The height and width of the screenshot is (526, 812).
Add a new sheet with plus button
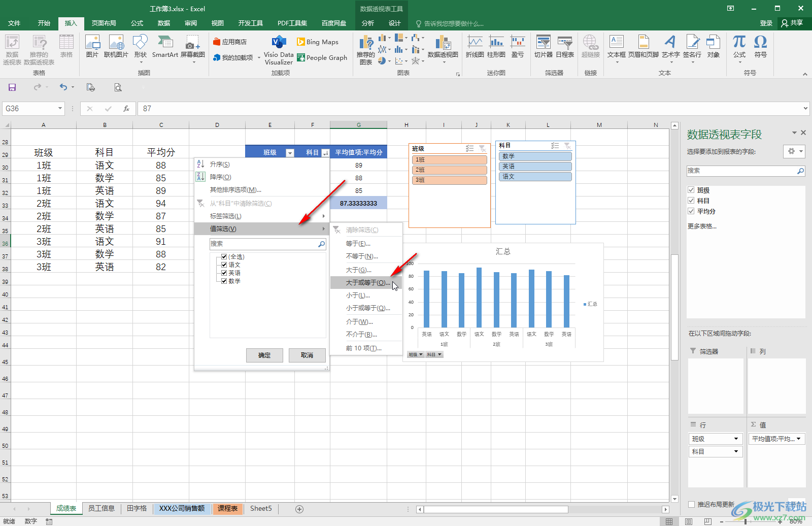coord(299,509)
